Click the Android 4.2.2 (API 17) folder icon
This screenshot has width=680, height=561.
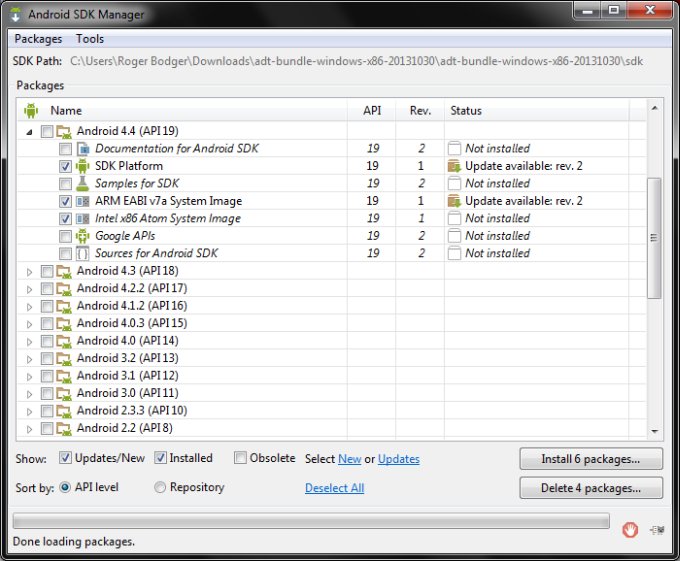click(64, 289)
